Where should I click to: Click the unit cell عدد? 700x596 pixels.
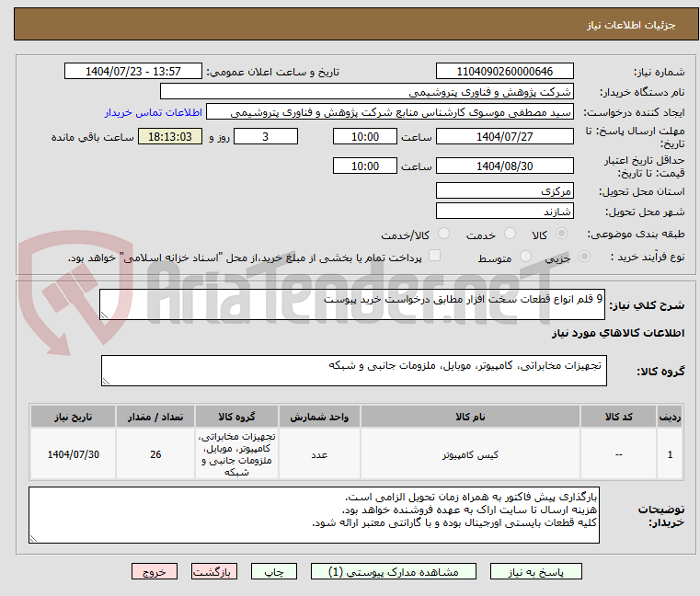[319, 454]
